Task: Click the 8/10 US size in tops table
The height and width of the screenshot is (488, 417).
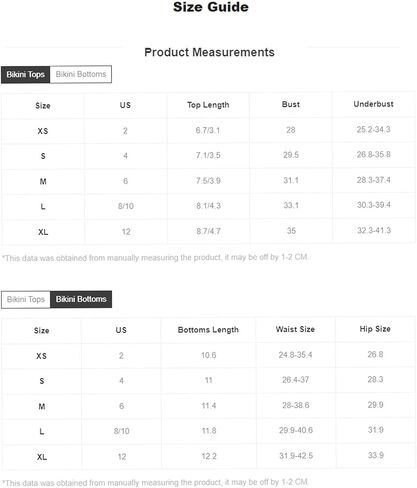Action: (126, 206)
